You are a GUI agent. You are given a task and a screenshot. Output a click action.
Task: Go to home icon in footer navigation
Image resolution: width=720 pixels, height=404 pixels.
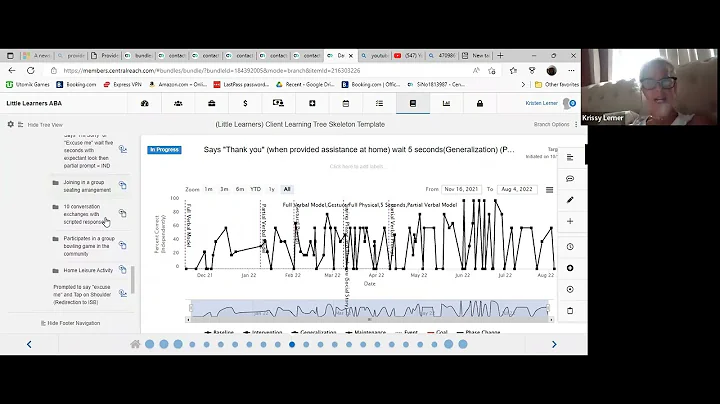pos(135,344)
